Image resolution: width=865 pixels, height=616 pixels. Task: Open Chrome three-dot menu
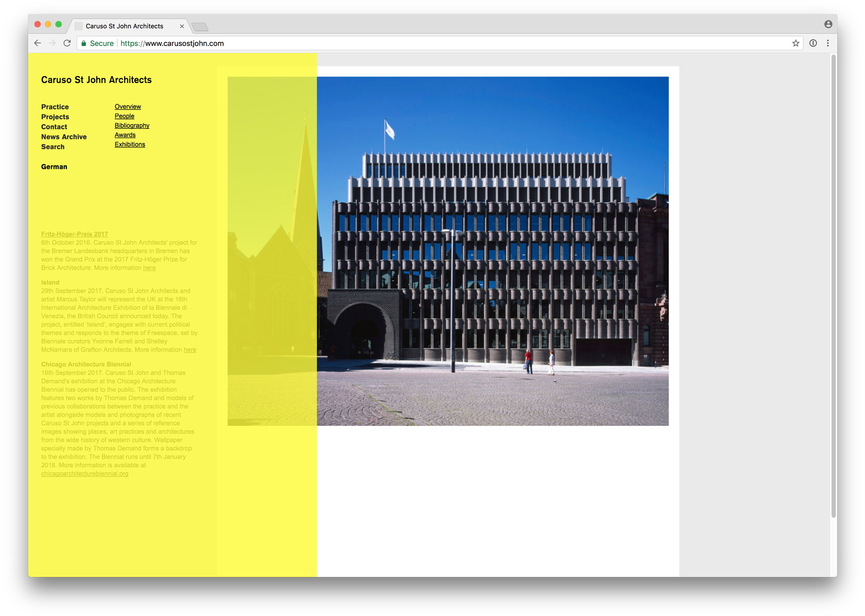click(x=828, y=43)
